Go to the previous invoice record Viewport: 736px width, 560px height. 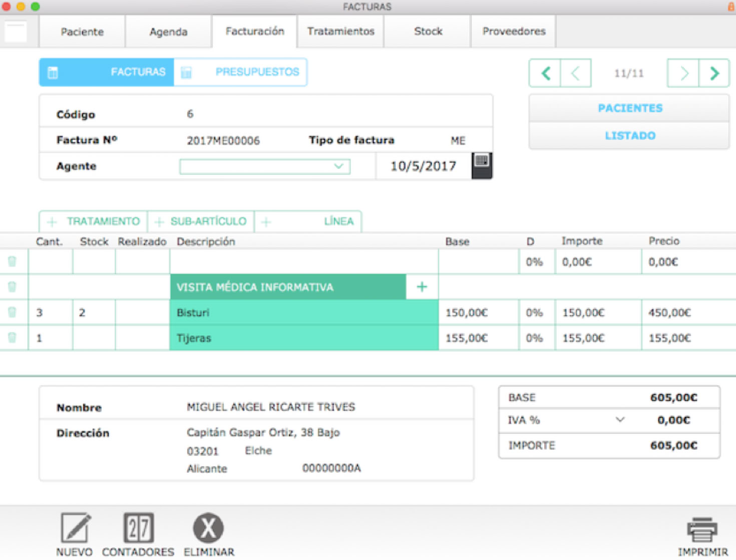pyautogui.click(x=576, y=74)
